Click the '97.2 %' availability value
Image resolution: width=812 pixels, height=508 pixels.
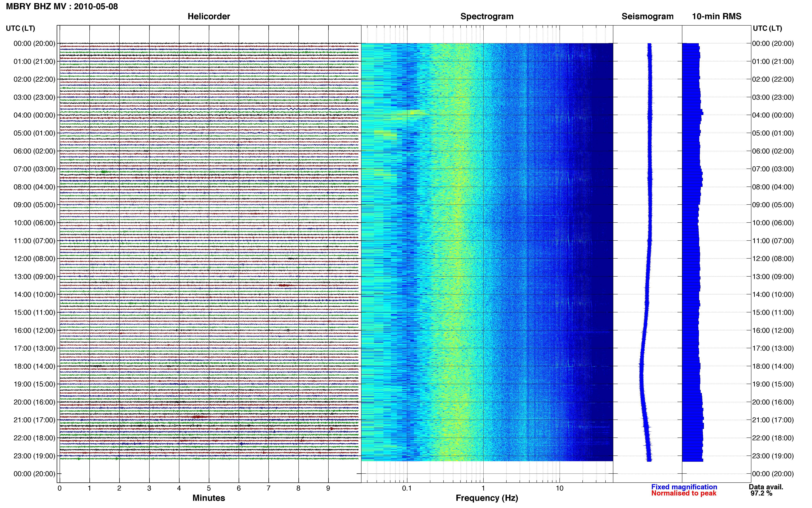(761, 493)
